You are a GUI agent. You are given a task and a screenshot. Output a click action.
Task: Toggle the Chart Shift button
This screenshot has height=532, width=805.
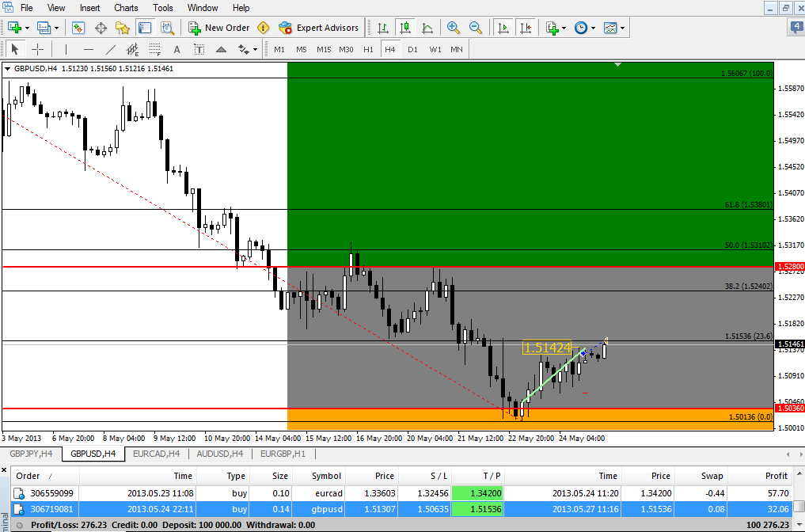click(x=525, y=28)
